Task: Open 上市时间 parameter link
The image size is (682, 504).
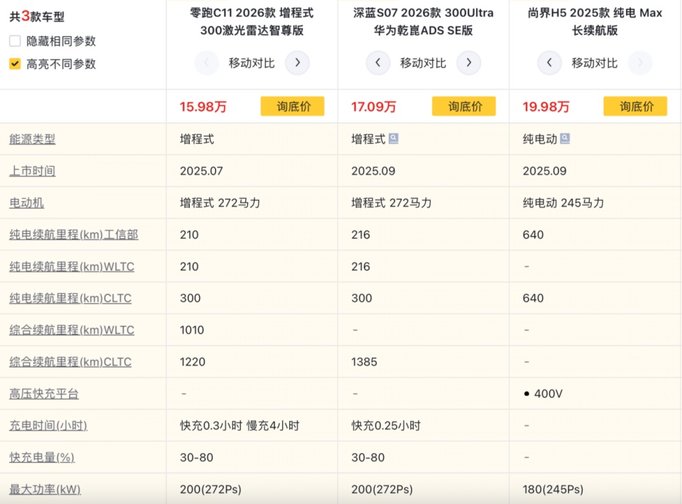Action: tap(31, 171)
